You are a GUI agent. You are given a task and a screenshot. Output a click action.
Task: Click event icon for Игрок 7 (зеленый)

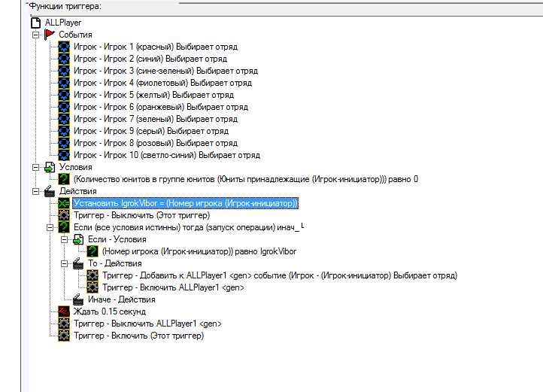64,119
